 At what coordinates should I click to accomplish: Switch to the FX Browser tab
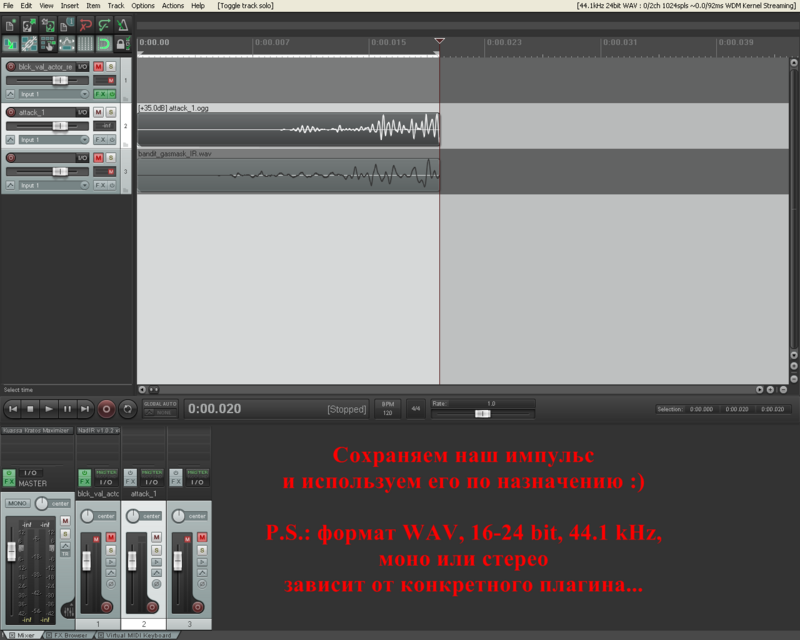coord(69,635)
